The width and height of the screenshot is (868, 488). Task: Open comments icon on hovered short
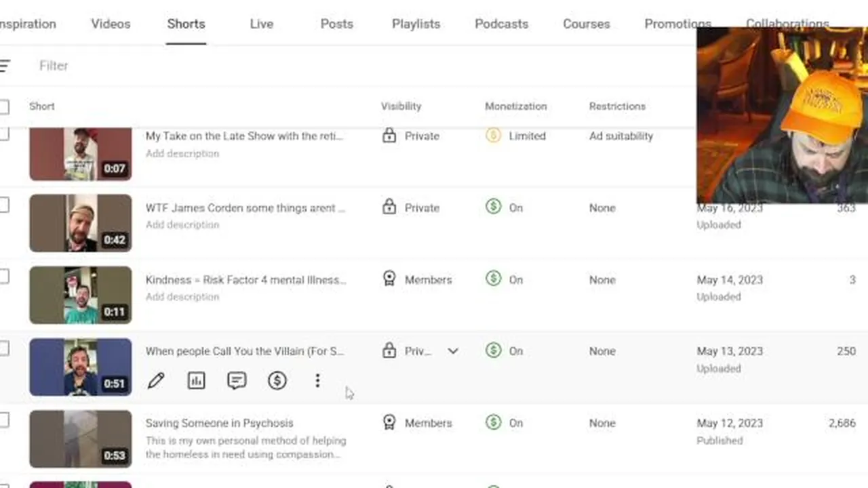tap(237, 381)
